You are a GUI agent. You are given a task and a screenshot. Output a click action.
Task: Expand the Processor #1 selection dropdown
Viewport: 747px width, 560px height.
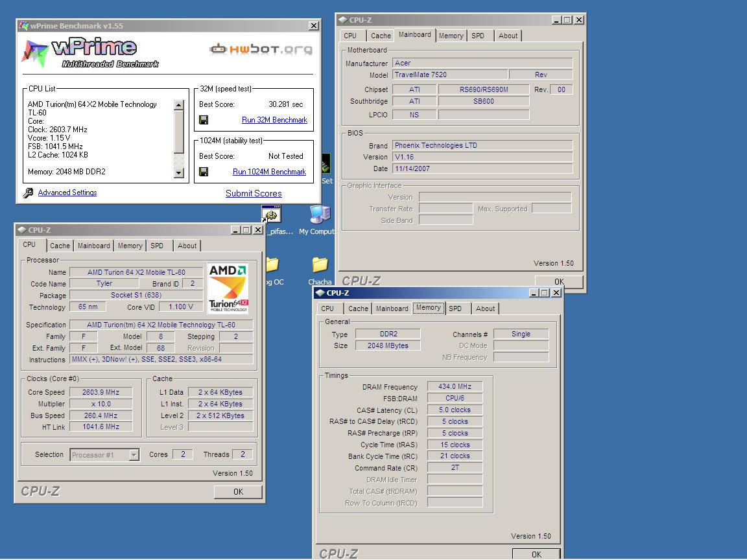134,455
